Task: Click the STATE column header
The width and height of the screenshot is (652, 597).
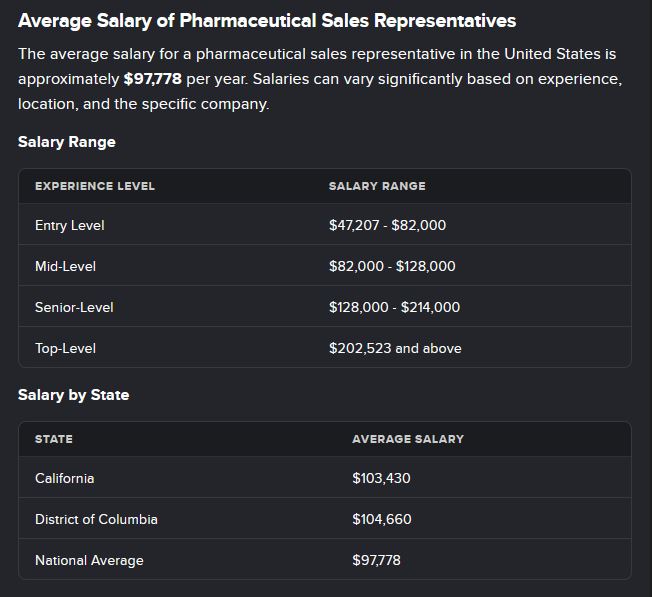Action: tap(54, 439)
